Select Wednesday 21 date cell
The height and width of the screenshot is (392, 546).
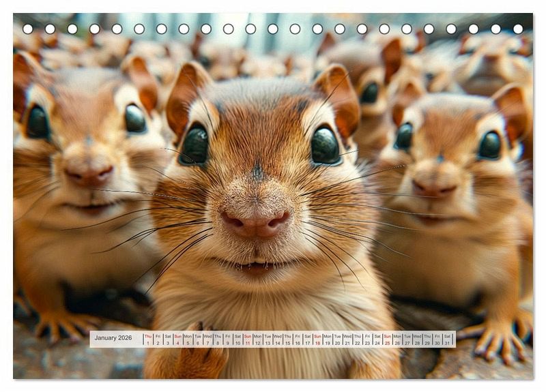tap(347, 339)
